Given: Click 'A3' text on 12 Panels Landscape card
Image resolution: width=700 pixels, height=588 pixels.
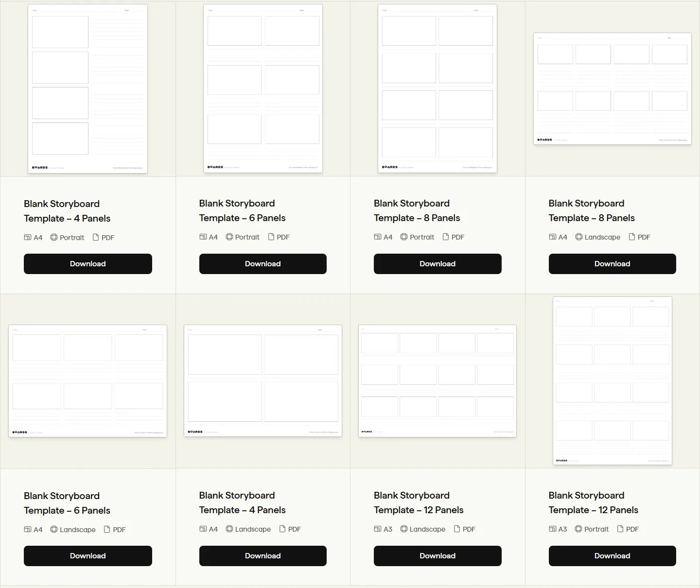Looking at the screenshot, I should [388, 529].
